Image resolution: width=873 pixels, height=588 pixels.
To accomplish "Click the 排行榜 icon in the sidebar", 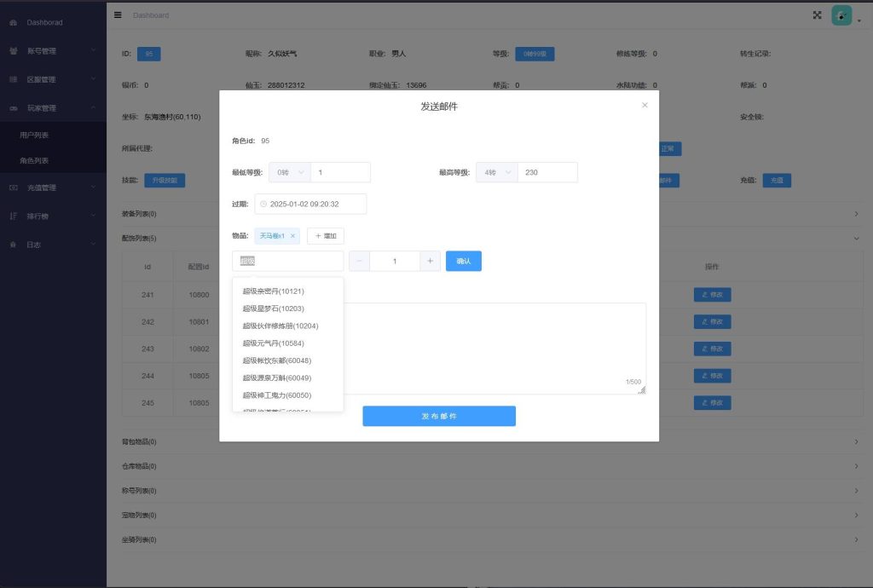I will (x=12, y=216).
